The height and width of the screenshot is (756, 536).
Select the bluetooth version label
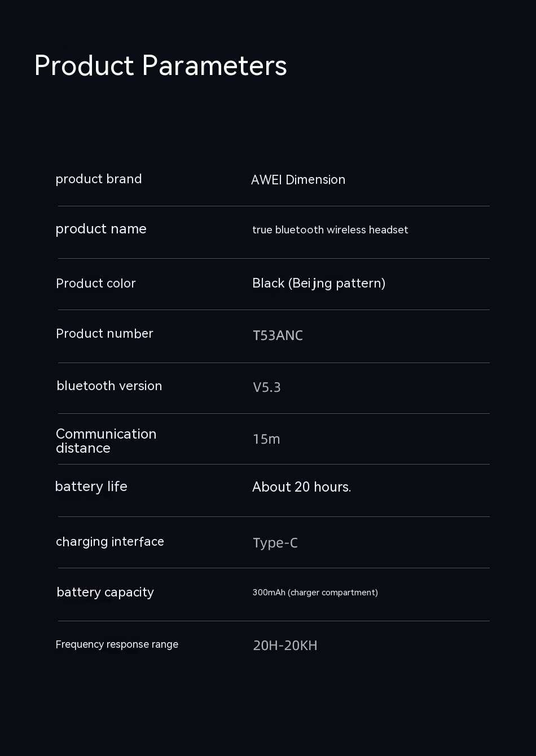pyautogui.click(x=109, y=386)
